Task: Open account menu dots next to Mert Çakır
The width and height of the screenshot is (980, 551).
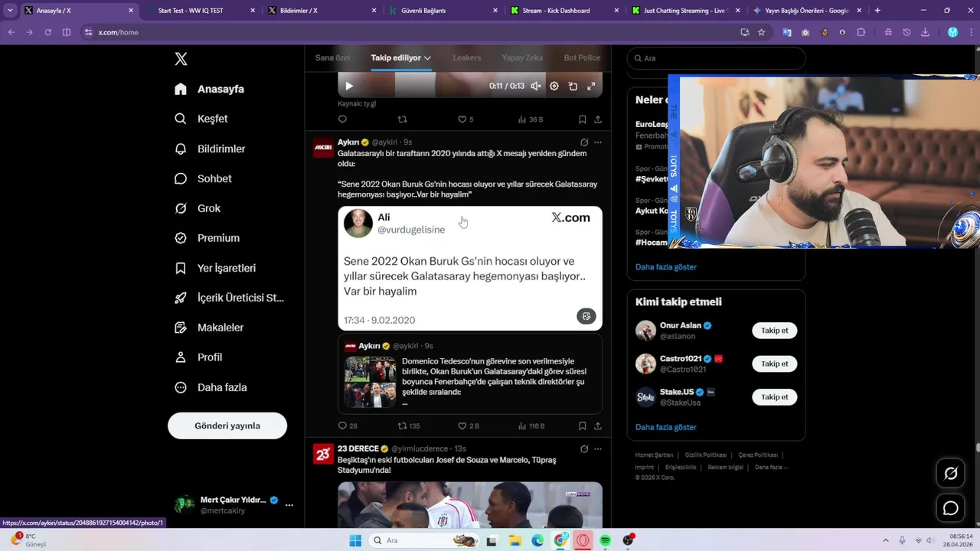Action: coord(289,505)
